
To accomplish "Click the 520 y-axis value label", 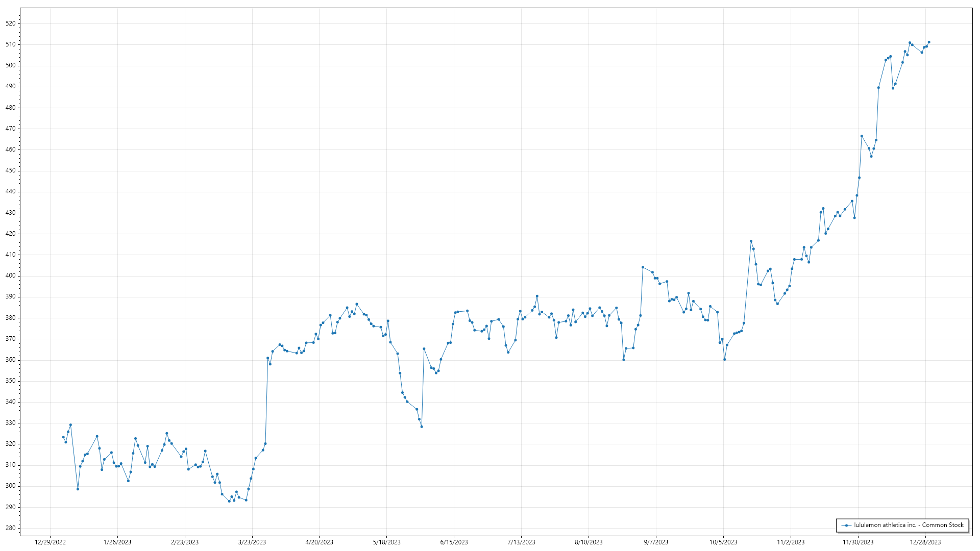I will point(11,23).
